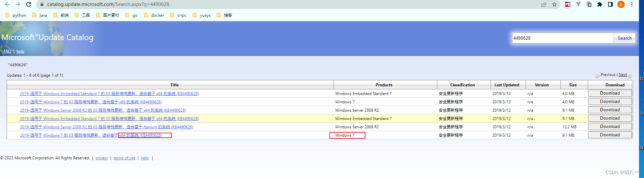The height and width of the screenshot is (178, 644).
Task: Open Windows Server 2008 R2 Itanium update link
Action: tap(107, 127)
